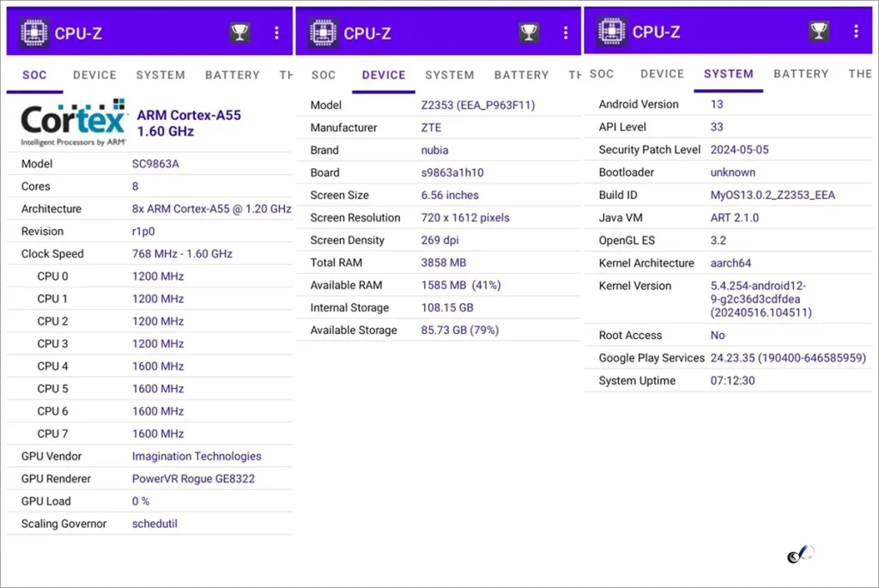Click Available Storage value '85.73 GB (79%)'
Image resolution: width=879 pixels, height=588 pixels.
(x=460, y=330)
